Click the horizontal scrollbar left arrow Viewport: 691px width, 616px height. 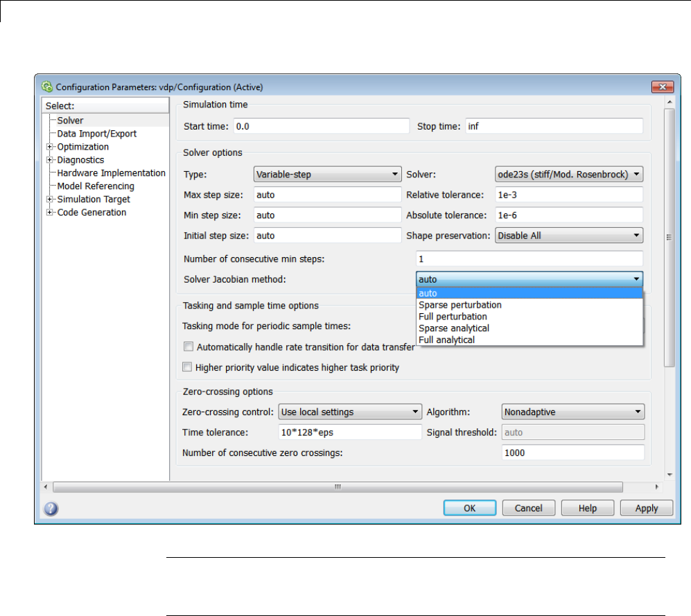click(x=46, y=487)
